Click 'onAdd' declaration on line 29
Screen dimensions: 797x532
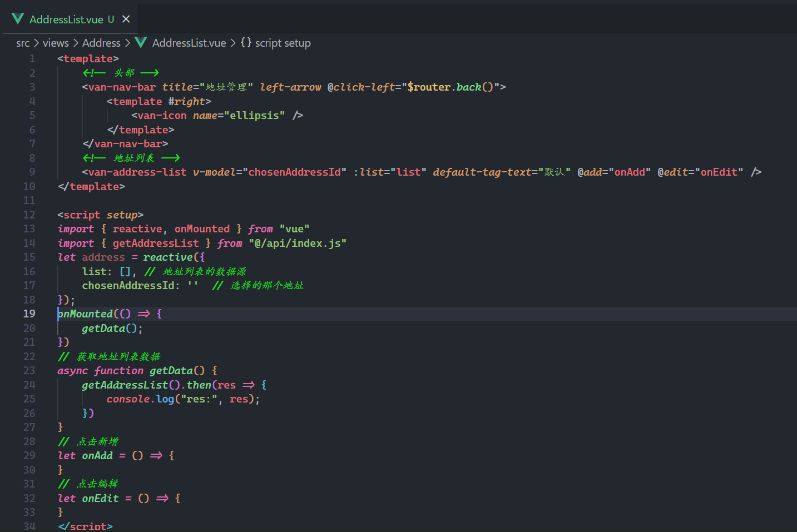pos(97,456)
